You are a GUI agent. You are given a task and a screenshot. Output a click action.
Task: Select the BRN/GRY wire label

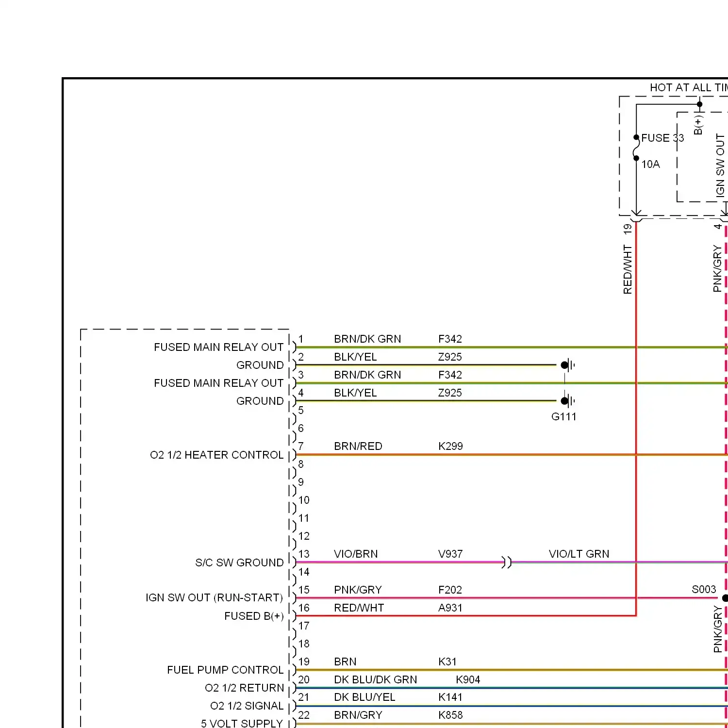(x=358, y=715)
